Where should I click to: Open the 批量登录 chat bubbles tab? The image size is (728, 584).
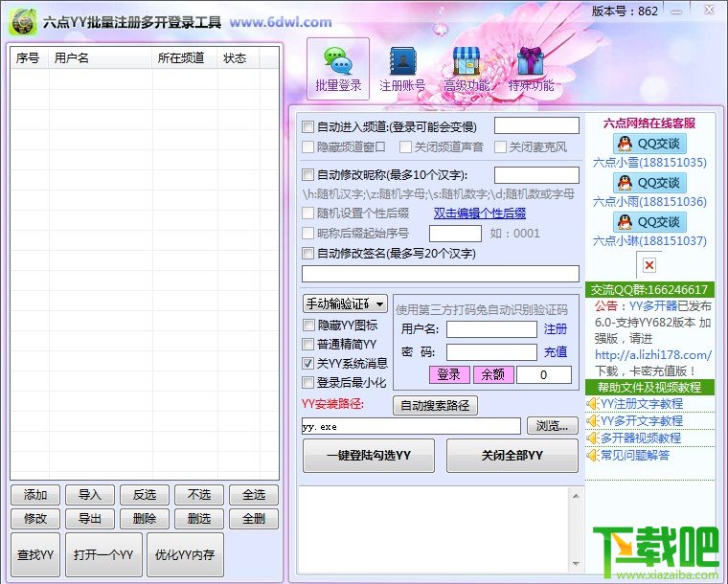pos(338,69)
